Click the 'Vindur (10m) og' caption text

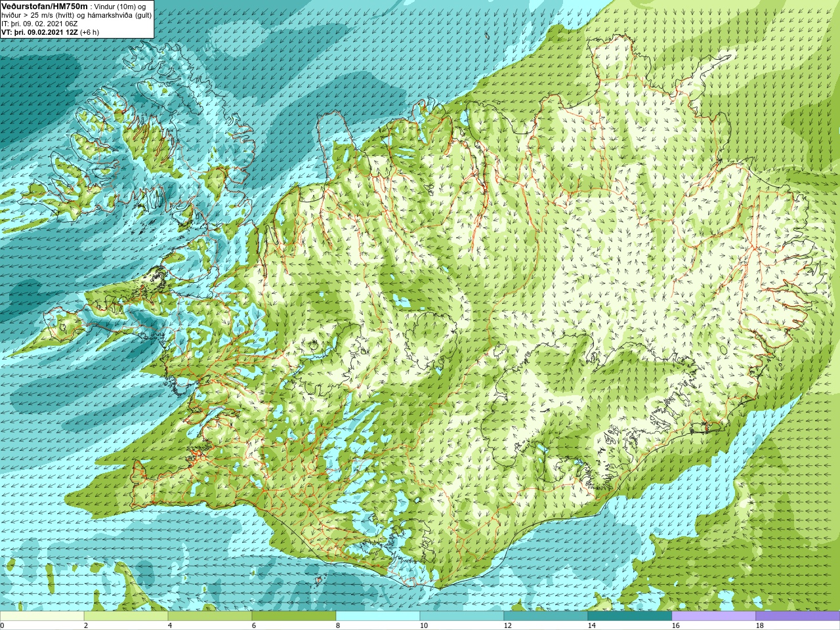point(121,6)
